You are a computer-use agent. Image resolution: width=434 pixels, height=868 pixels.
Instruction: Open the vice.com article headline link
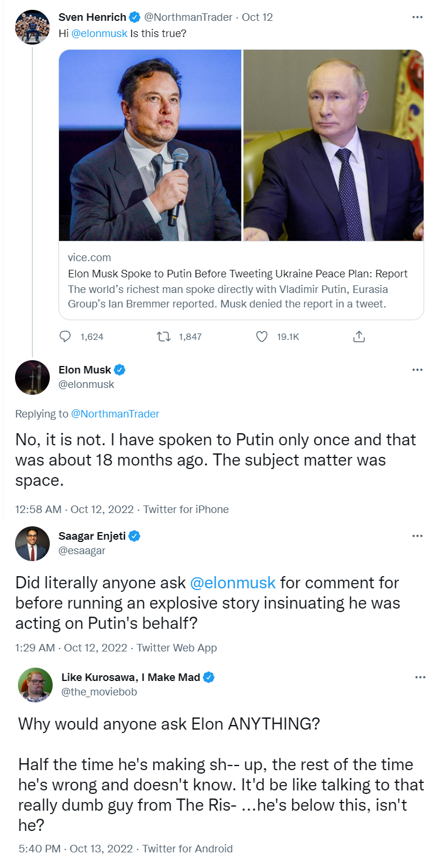tap(238, 274)
